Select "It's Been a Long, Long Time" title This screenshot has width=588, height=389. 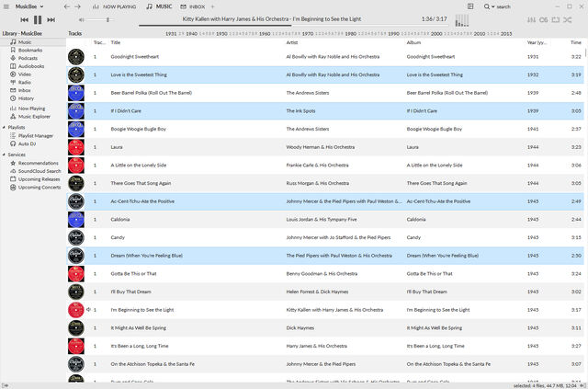point(139,346)
